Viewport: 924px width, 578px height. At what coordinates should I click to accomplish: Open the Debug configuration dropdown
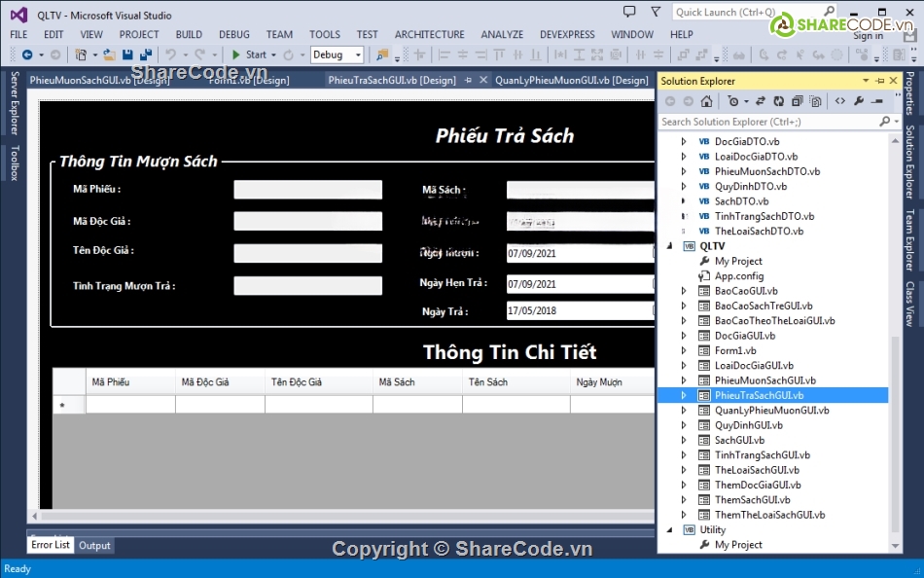coord(358,54)
